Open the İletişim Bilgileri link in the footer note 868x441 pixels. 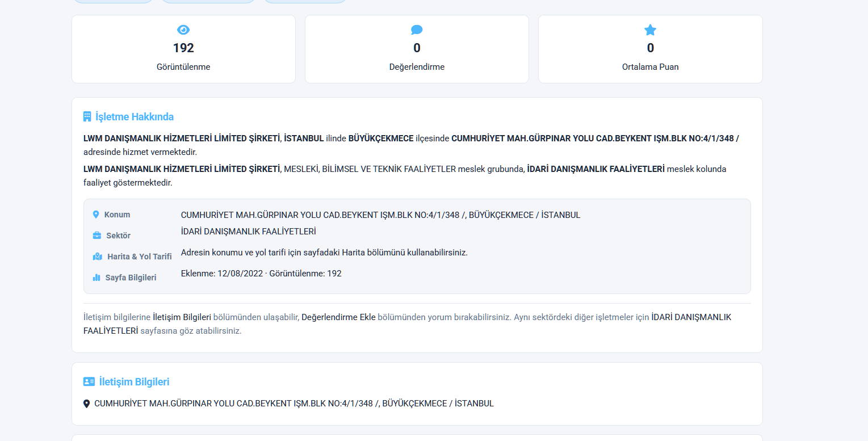(182, 317)
